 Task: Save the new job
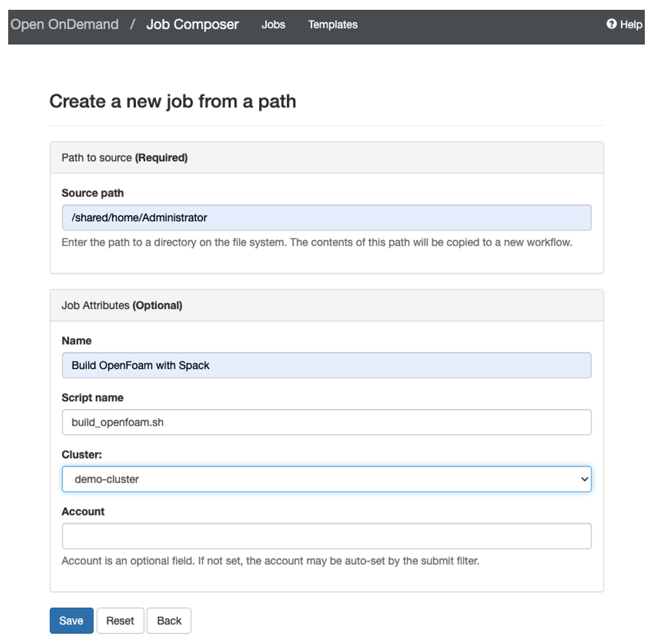pyautogui.click(x=71, y=620)
